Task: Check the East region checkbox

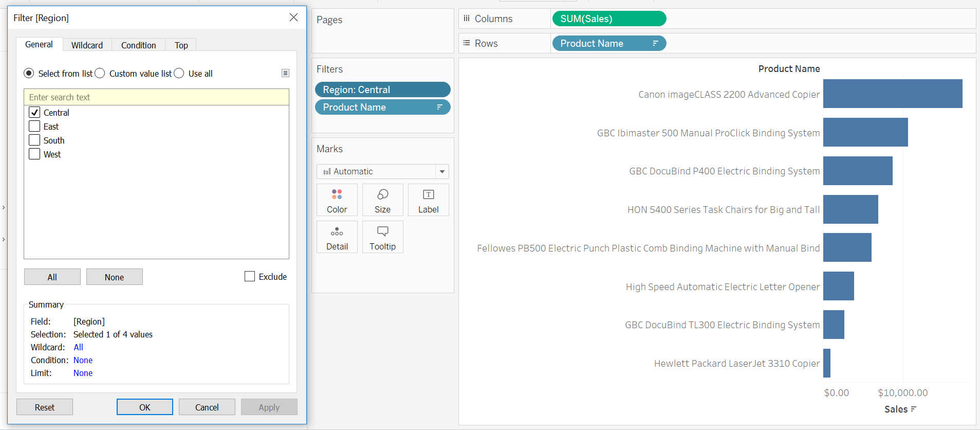Action: (x=34, y=126)
